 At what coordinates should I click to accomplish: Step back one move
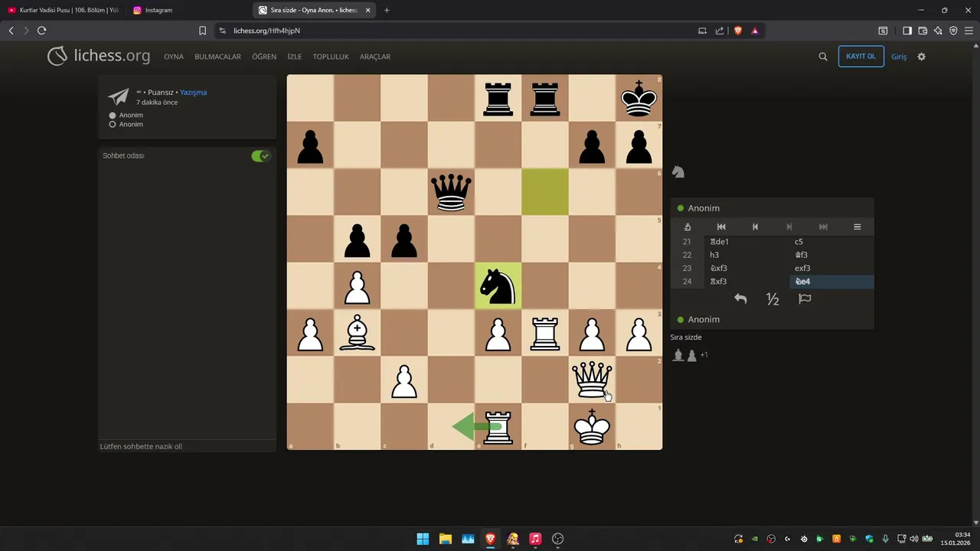(x=755, y=227)
